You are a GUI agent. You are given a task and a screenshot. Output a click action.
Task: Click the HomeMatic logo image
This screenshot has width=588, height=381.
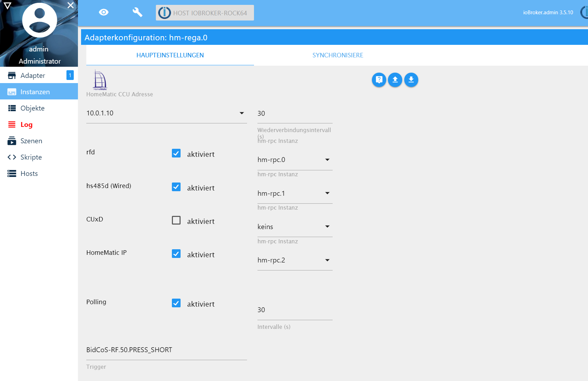coord(100,80)
